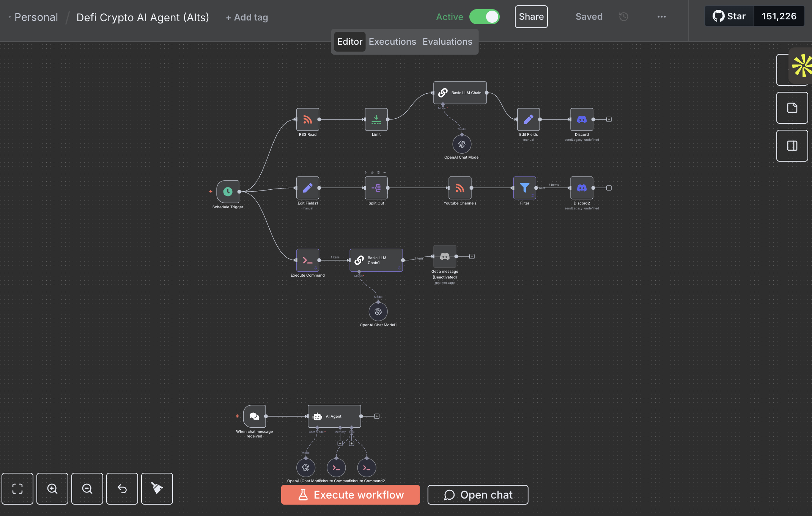Open the workflow options three-dots menu
The image size is (812, 516).
point(661,17)
